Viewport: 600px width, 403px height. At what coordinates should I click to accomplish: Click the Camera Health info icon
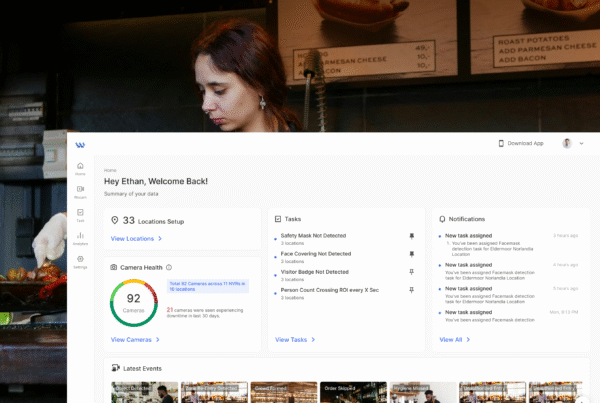169,268
